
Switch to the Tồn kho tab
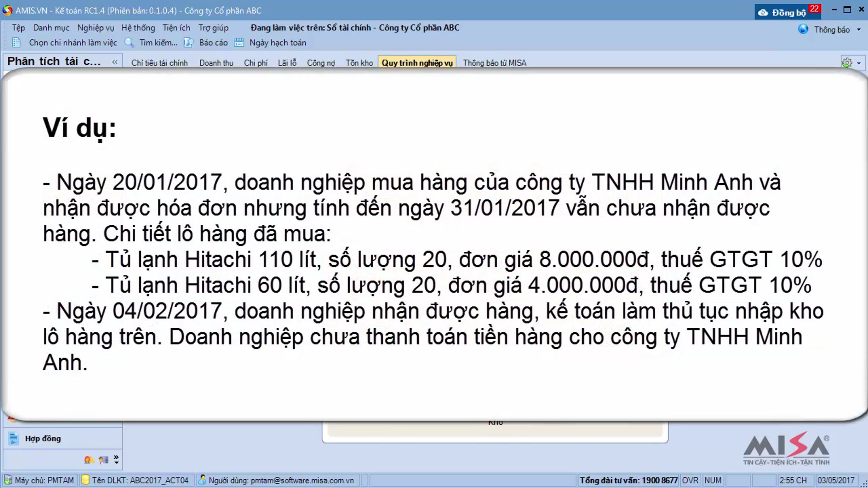(359, 63)
